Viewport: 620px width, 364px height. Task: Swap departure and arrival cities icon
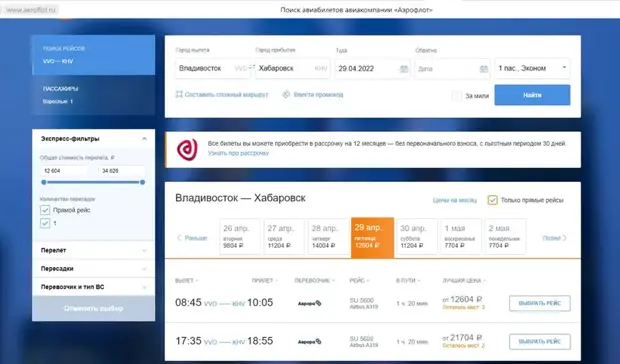click(252, 68)
